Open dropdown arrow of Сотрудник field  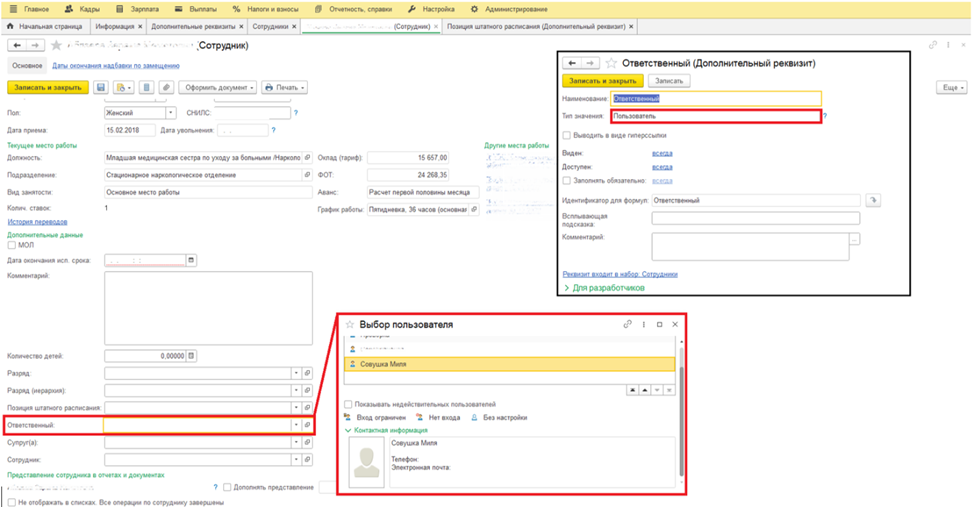296,460
